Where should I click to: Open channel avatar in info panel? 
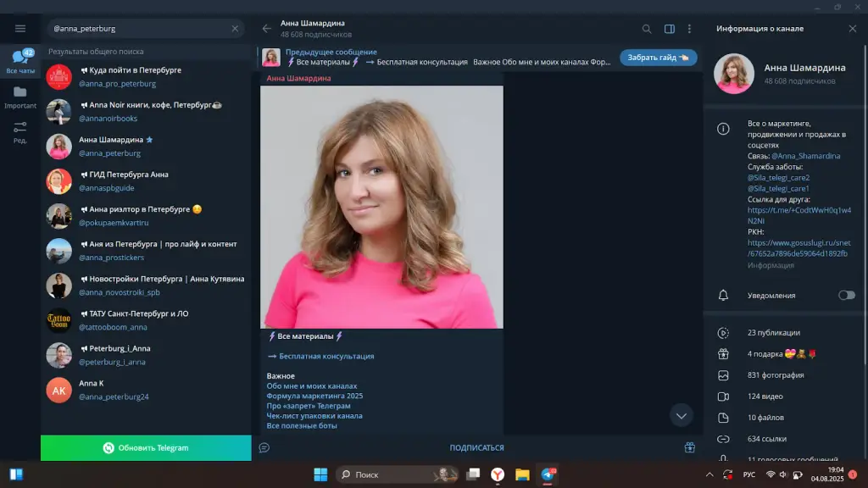(733, 74)
